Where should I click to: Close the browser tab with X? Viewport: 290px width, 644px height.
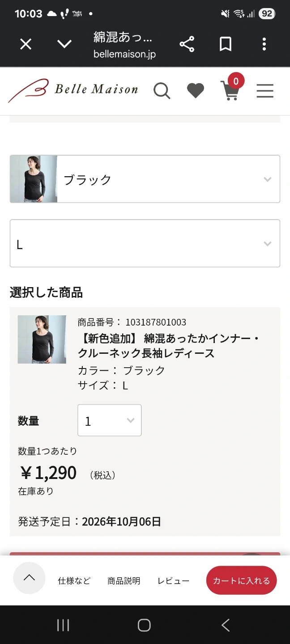(26, 44)
